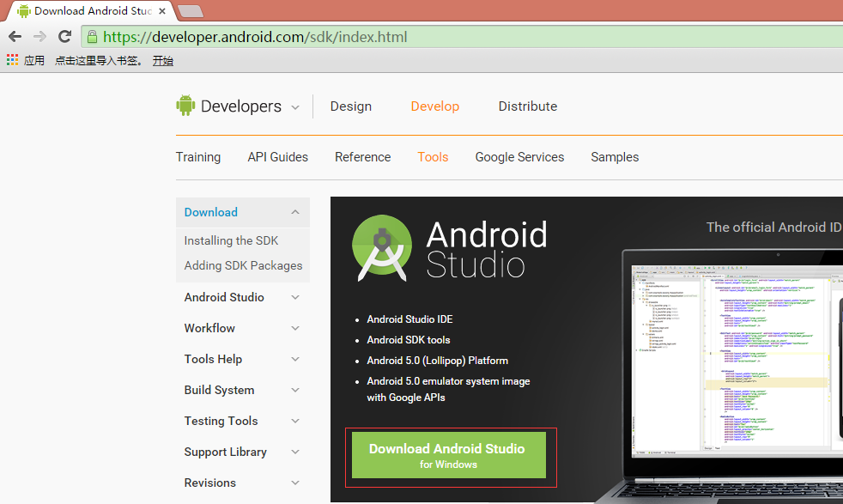Open the Apps grid icon in bookmarks bar
Screen dimensions: 843x504
click(12, 60)
